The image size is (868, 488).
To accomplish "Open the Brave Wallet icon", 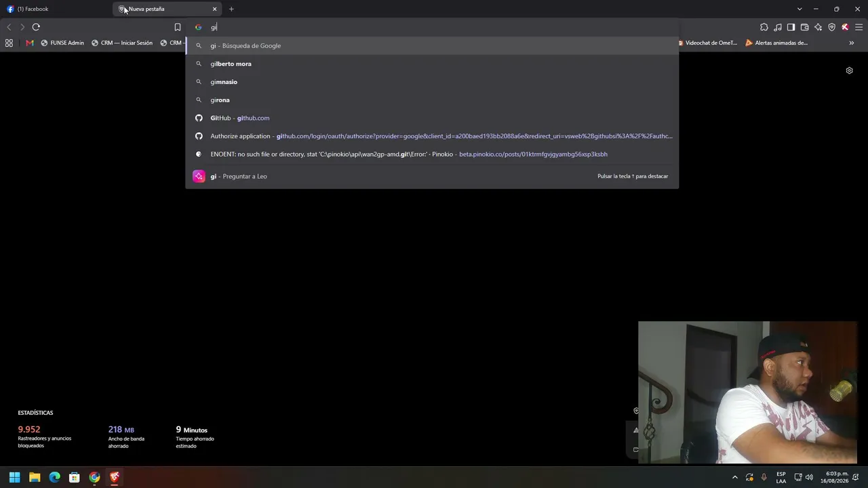I will [805, 27].
